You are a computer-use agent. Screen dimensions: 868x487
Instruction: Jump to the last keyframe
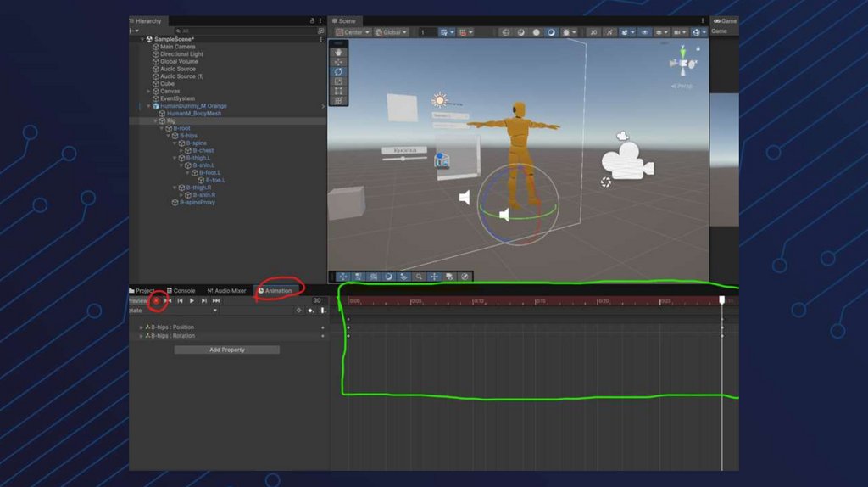216,300
